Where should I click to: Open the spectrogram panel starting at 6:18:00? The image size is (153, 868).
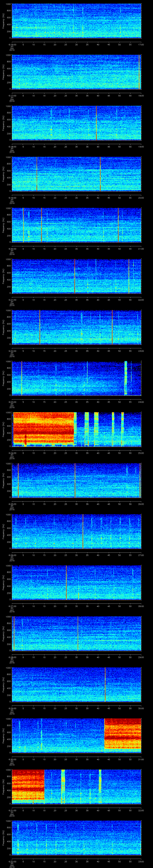pos(77,123)
